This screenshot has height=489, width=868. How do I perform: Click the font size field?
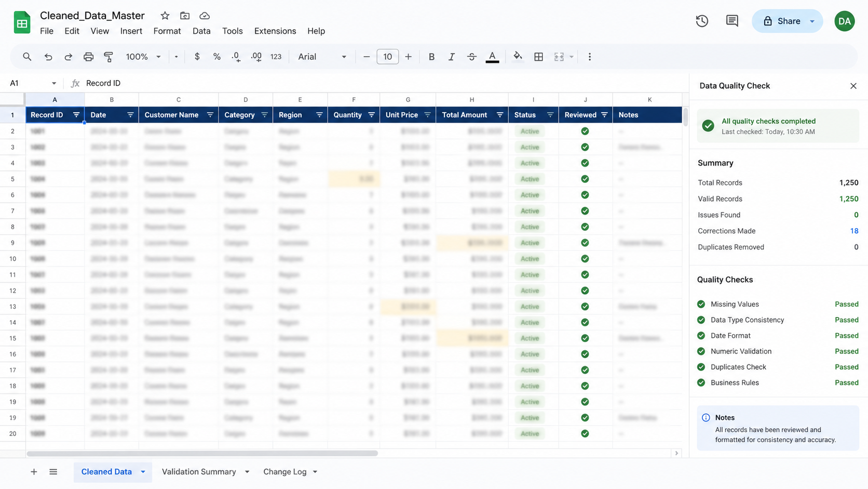pyautogui.click(x=387, y=57)
